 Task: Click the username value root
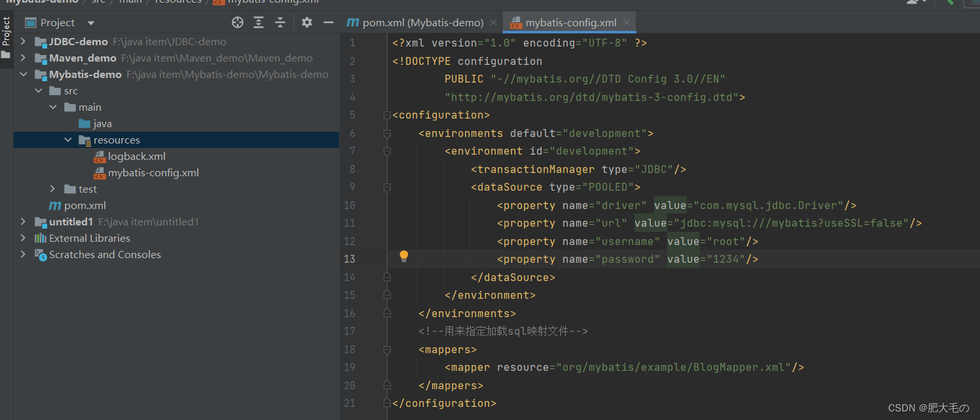coord(726,241)
